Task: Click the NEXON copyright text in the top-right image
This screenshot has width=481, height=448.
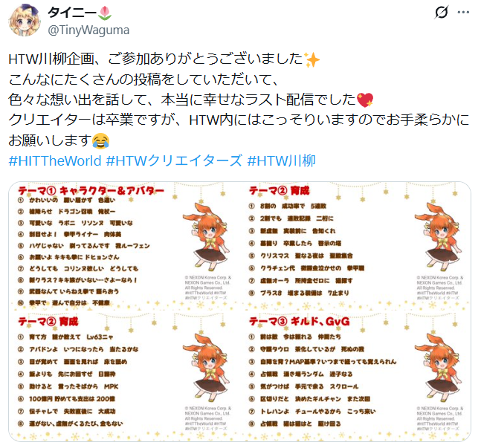Action: click(x=439, y=288)
